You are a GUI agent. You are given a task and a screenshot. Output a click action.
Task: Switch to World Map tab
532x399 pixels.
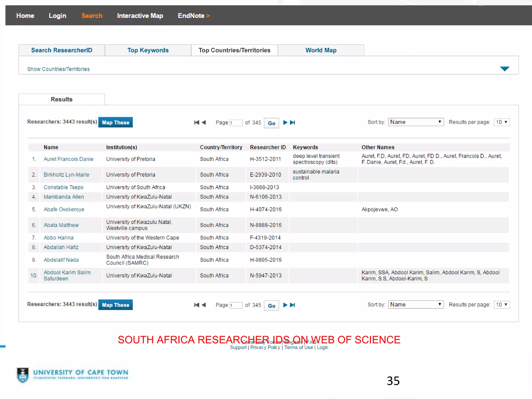pyautogui.click(x=321, y=50)
